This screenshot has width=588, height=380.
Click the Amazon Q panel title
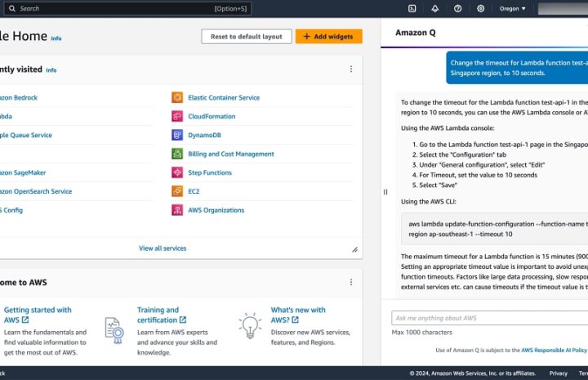click(416, 33)
